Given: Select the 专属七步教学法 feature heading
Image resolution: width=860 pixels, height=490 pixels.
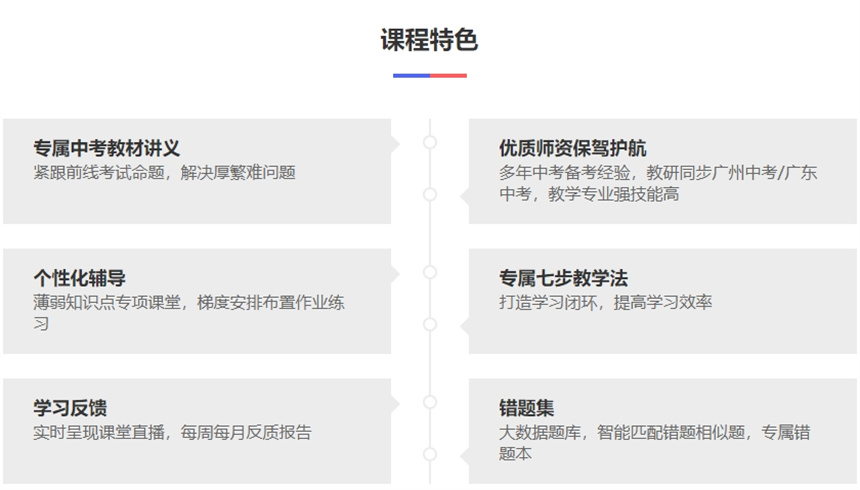Looking at the screenshot, I should coord(564,278).
